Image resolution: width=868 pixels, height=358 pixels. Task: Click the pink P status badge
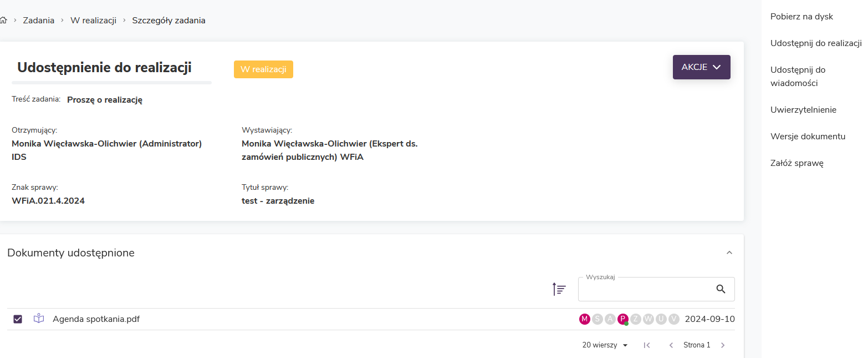623,319
